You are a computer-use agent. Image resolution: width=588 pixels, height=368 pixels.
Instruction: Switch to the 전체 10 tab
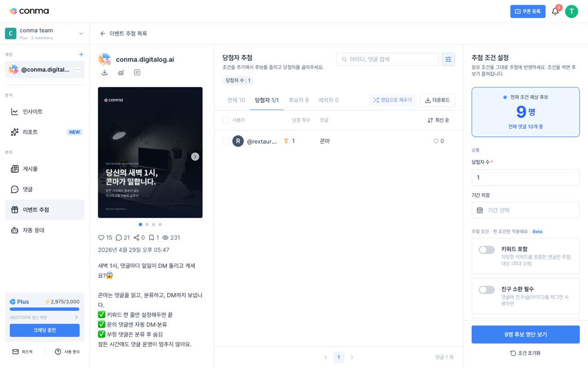[x=236, y=100]
